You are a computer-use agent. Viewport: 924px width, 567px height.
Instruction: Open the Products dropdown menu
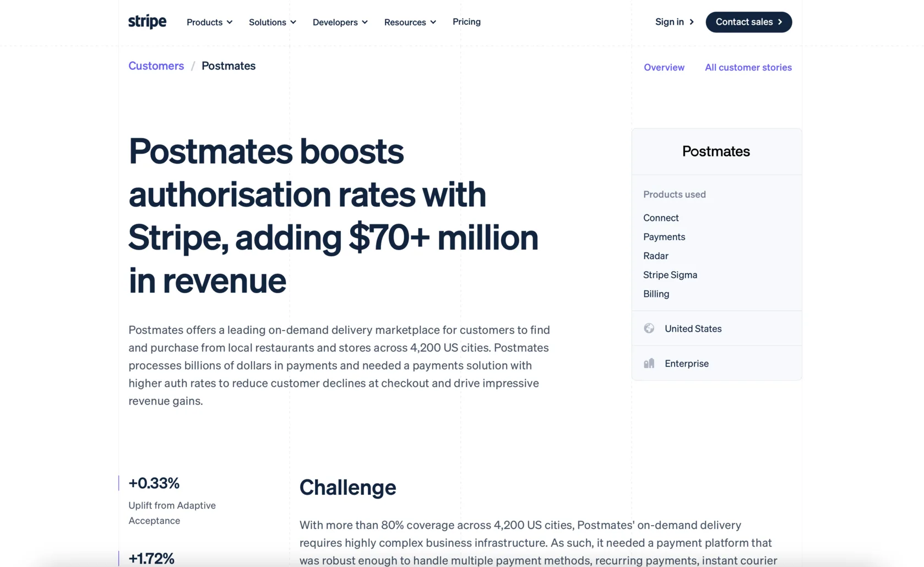click(x=209, y=22)
